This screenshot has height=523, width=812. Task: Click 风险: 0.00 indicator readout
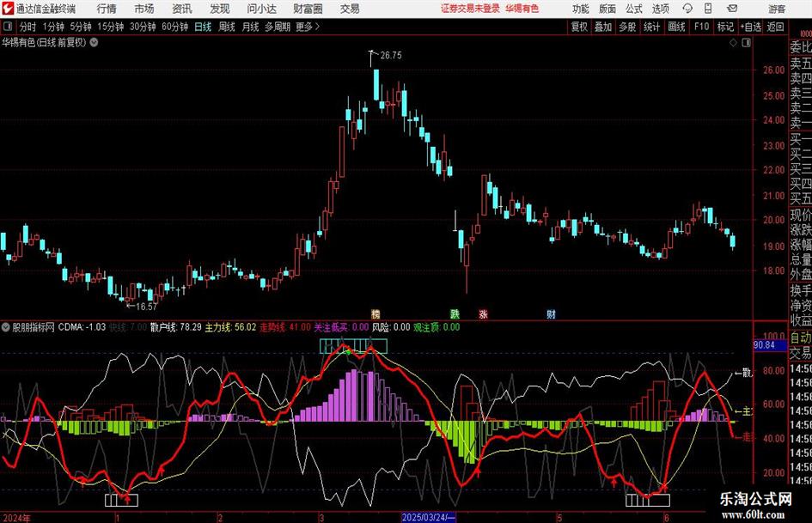(x=391, y=327)
